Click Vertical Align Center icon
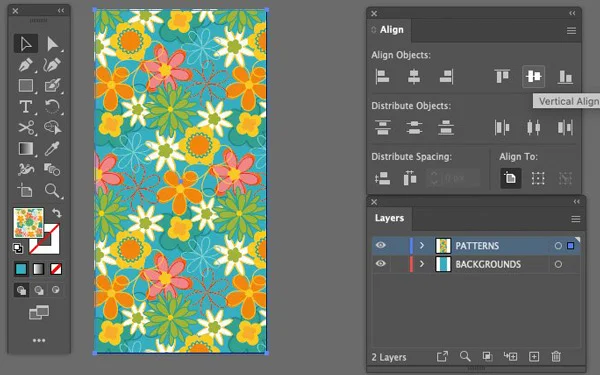Image resolution: width=600 pixels, height=375 pixels. pyautogui.click(x=533, y=76)
